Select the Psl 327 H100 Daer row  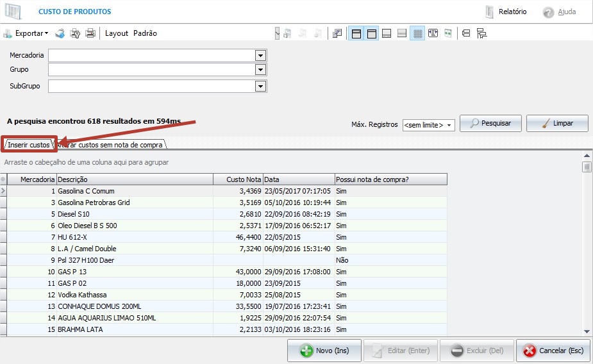click(227, 260)
